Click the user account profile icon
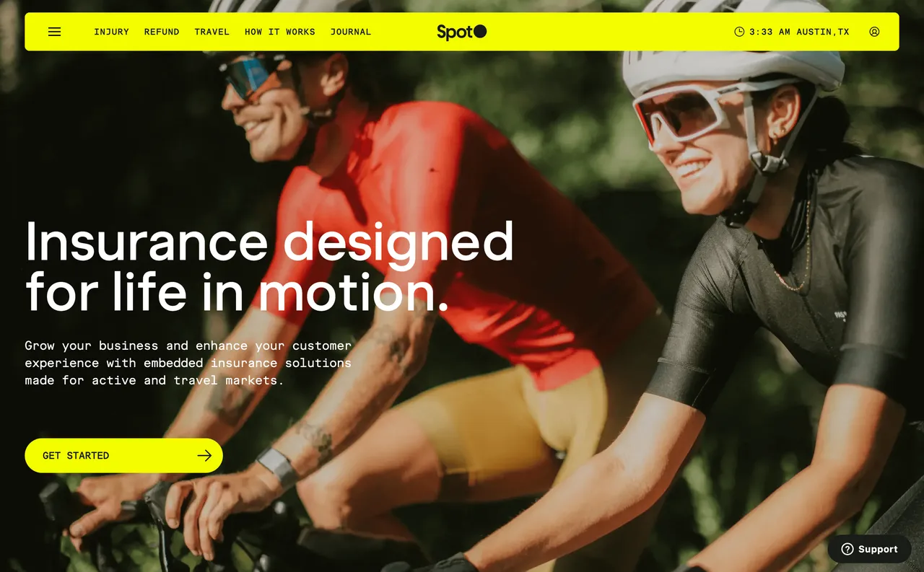Image resolution: width=924 pixels, height=572 pixels. coord(874,32)
